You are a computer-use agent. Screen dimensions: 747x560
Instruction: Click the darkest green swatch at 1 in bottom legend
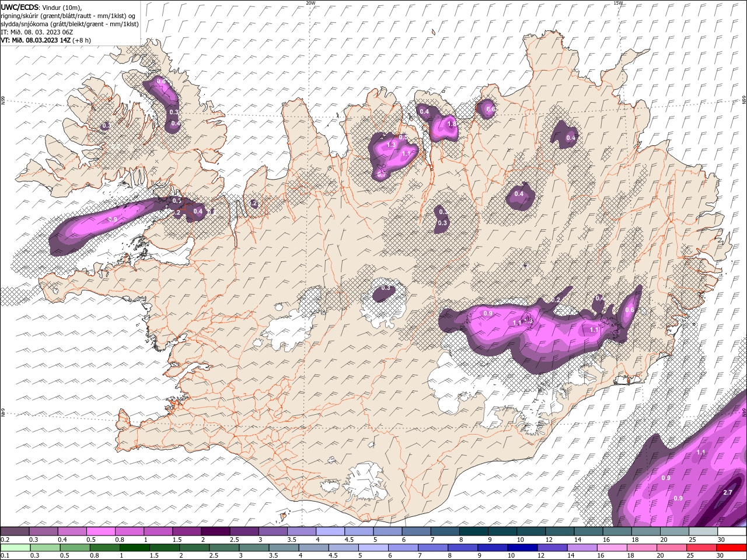[135, 548]
